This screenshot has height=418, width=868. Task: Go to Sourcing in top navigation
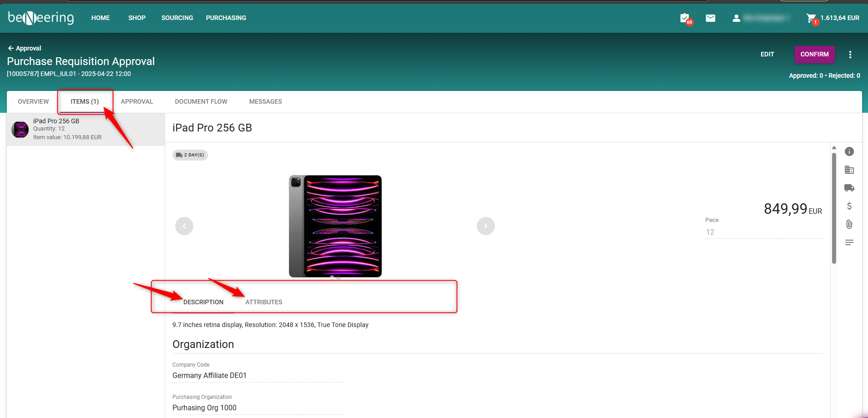pyautogui.click(x=177, y=18)
